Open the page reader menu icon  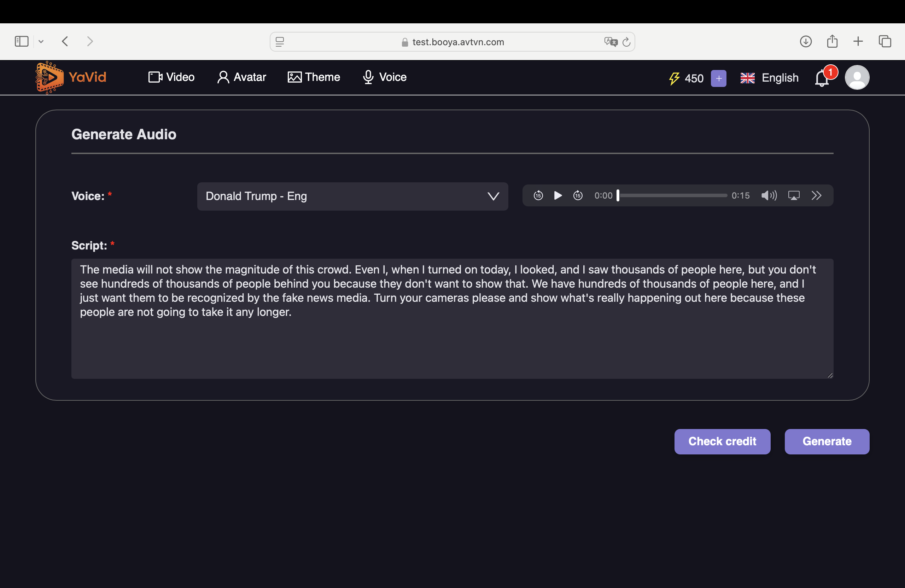(280, 42)
